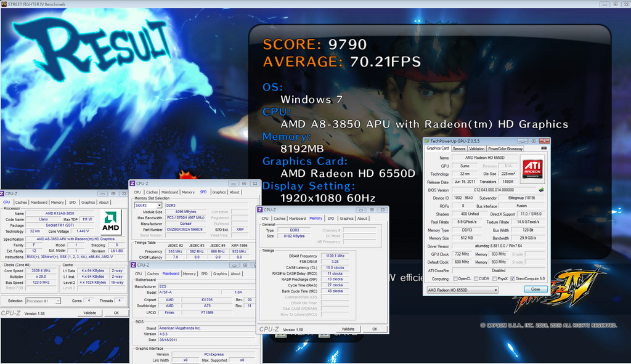This screenshot has width=631, height=364.
Task: Open the Validation tab in GPU-Z
Action: point(476,149)
